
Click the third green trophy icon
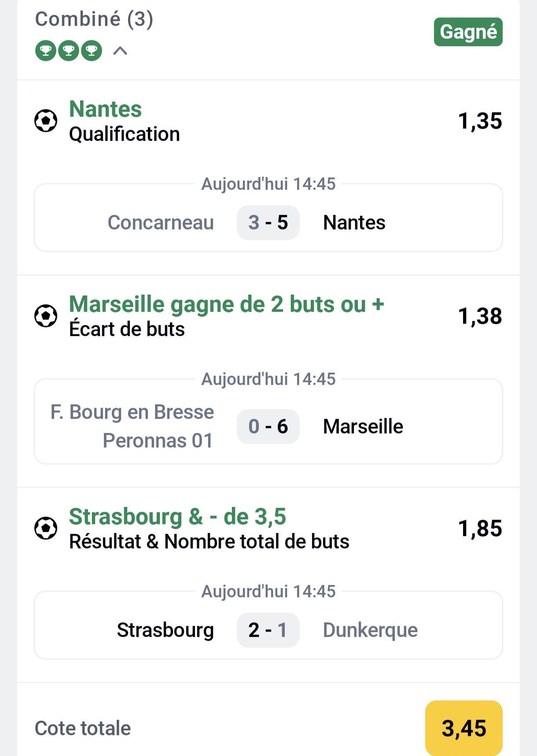pyautogui.click(x=92, y=51)
